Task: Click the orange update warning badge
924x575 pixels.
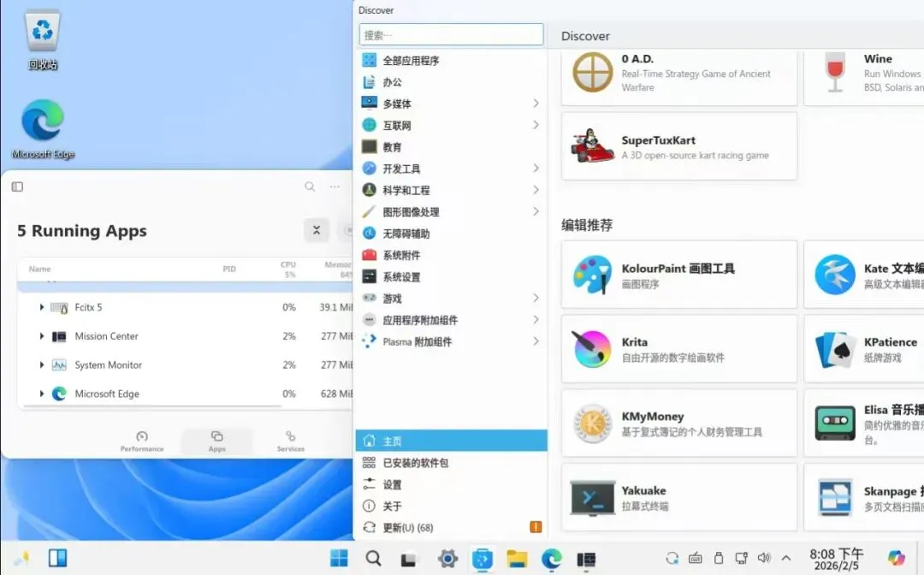Action: click(536, 527)
